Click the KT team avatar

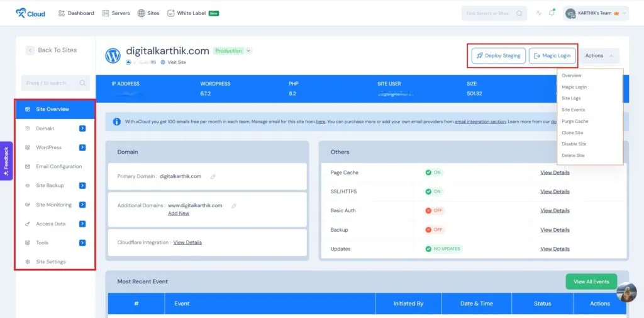point(570,14)
